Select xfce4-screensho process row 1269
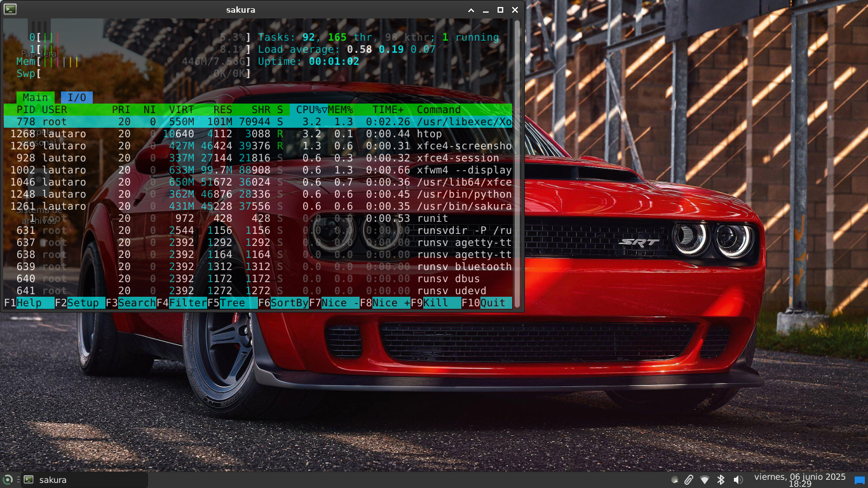This screenshot has width=868, height=488. click(258, 146)
